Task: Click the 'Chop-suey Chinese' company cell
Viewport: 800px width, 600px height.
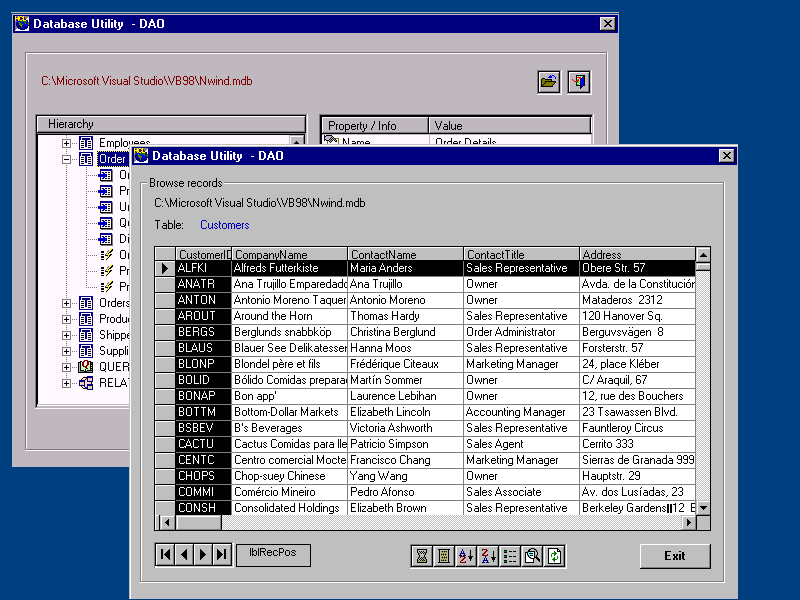Action: pyautogui.click(x=289, y=476)
